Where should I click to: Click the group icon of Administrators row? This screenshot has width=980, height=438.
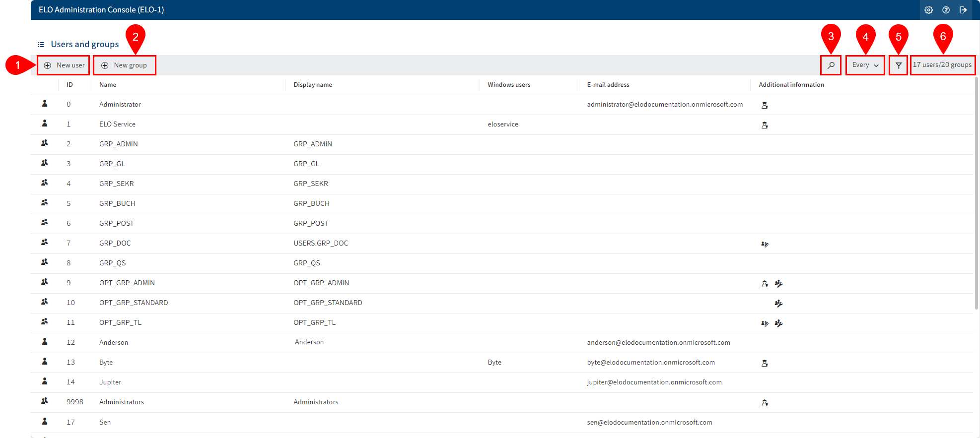tap(45, 401)
